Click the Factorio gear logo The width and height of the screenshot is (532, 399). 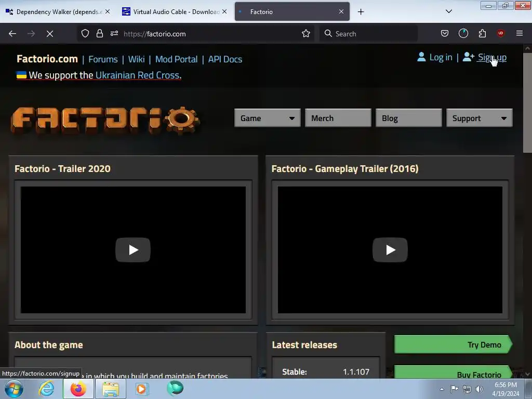105,120
